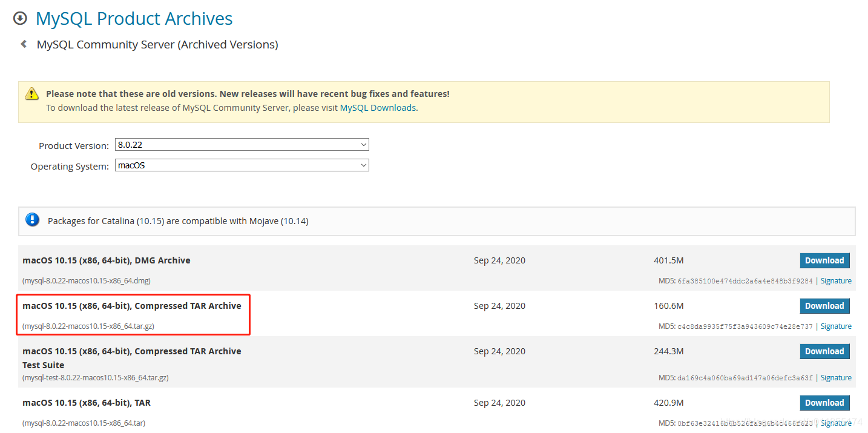The width and height of the screenshot is (868, 433).
Task: Click MD5 hash da169c4a060ba69ad147a06defc3a63f
Action: pyautogui.click(x=745, y=378)
